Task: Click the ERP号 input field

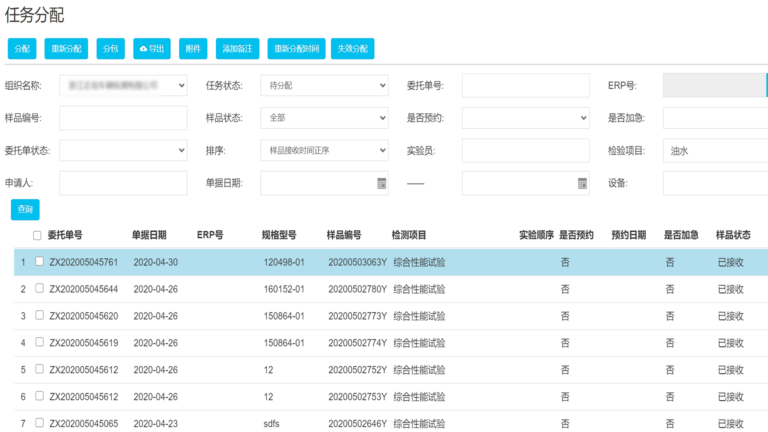Action: pyautogui.click(x=716, y=85)
